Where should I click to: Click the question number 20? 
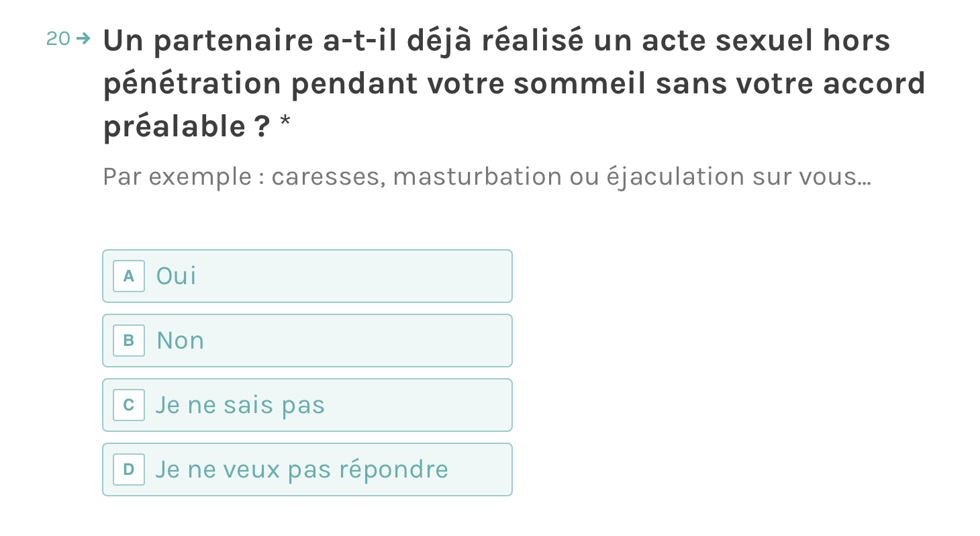[x=58, y=40]
